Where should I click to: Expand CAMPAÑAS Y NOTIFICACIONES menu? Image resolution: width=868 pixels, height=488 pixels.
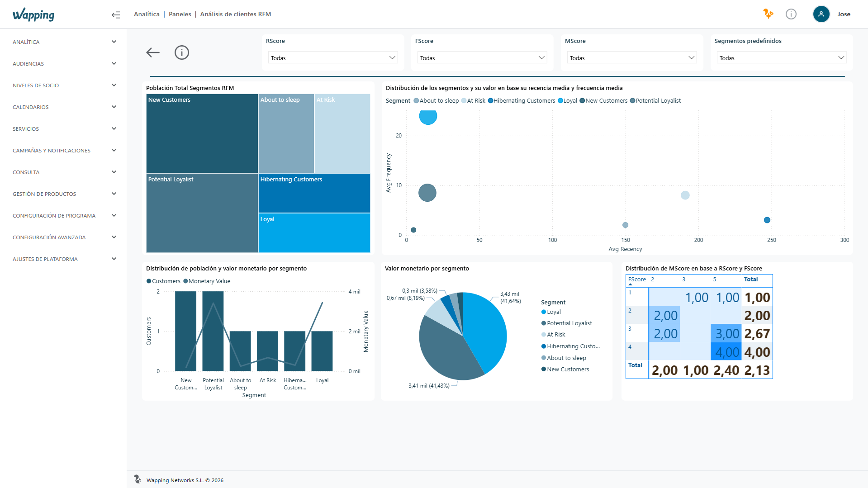point(63,151)
